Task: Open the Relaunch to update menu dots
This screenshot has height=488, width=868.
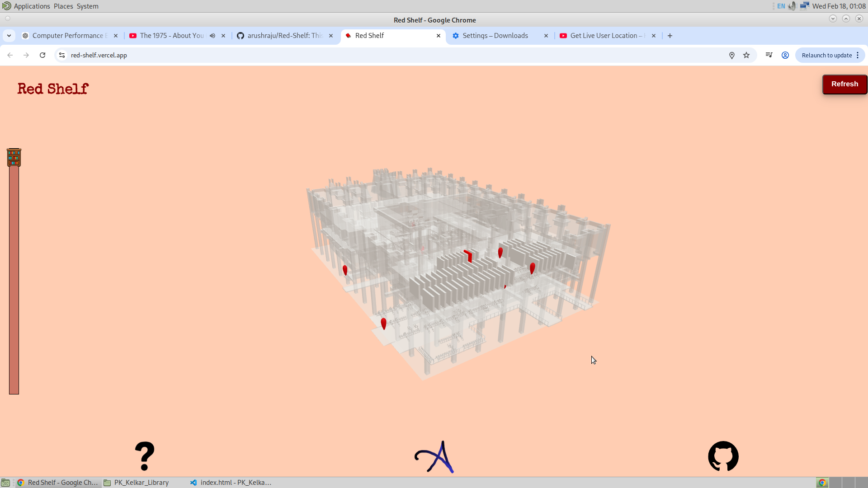Action: pyautogui.click(x=858, y=55)
